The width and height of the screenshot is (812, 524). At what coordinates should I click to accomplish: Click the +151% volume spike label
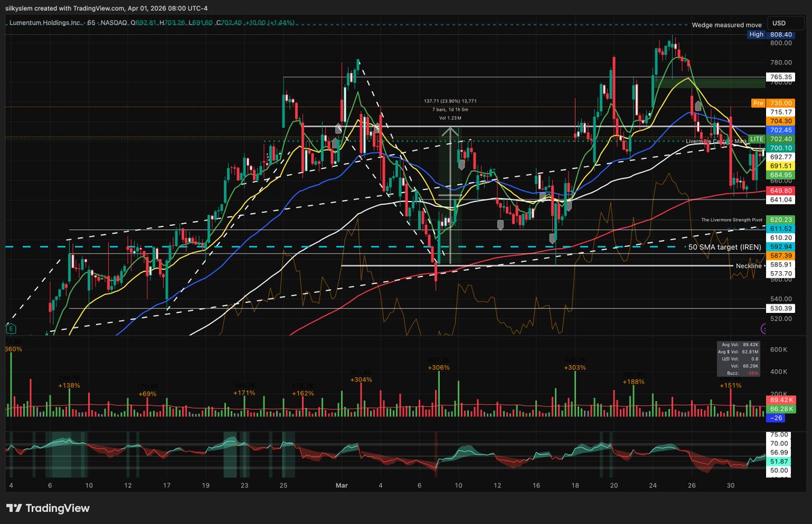(730, 385)
